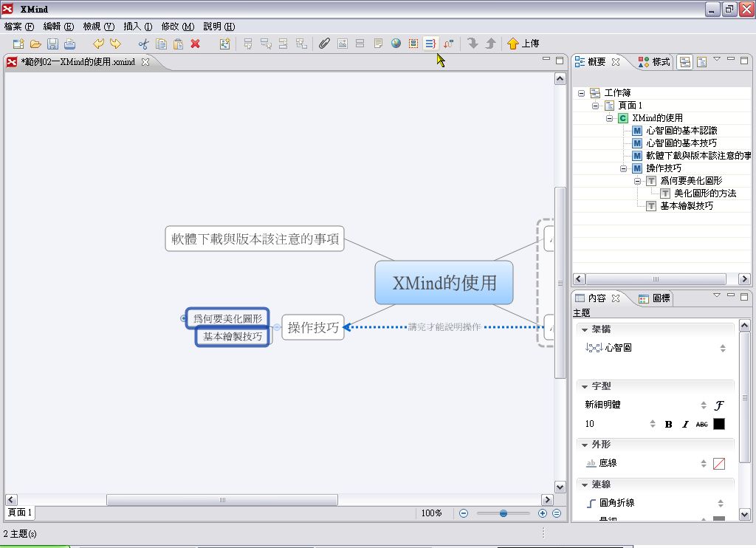Image resolution: width=756 pixels, height=548 pixels.
Task: Click the New sheet icon in toolbar
Action: 224,44
